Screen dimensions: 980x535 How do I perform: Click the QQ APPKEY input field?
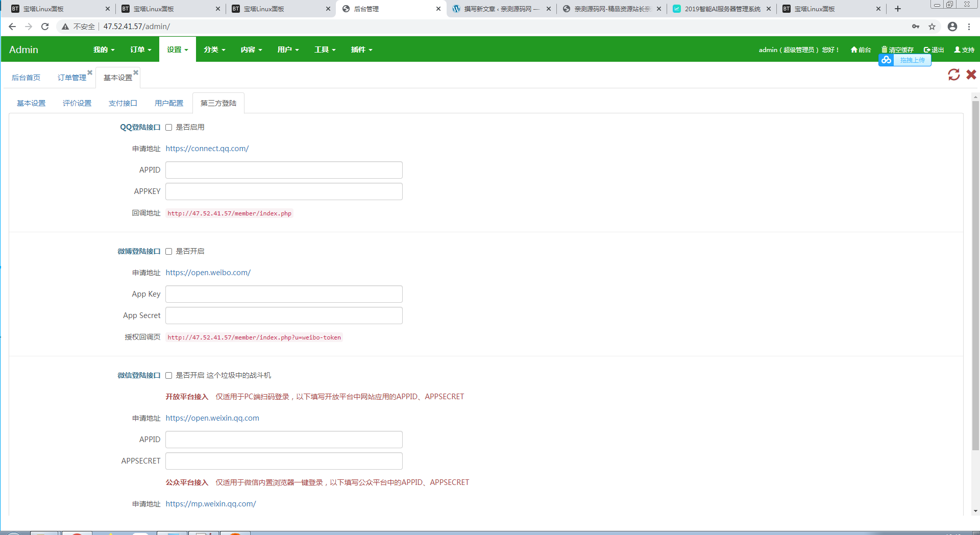click(x=284, y=191)
